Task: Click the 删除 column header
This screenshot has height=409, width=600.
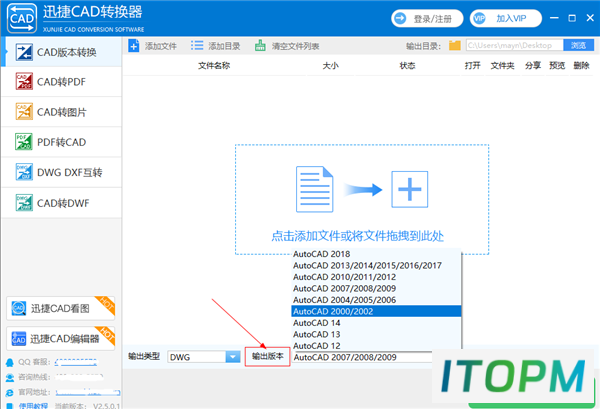Action: [x=581, y=65]
